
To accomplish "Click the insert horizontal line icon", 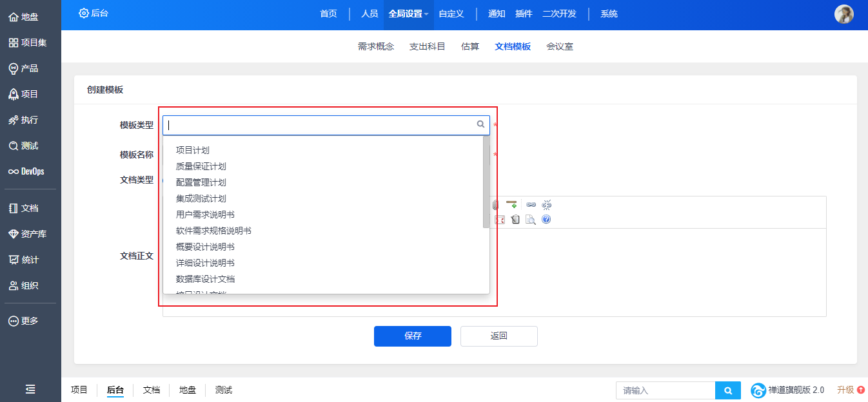I will [511, 205].
